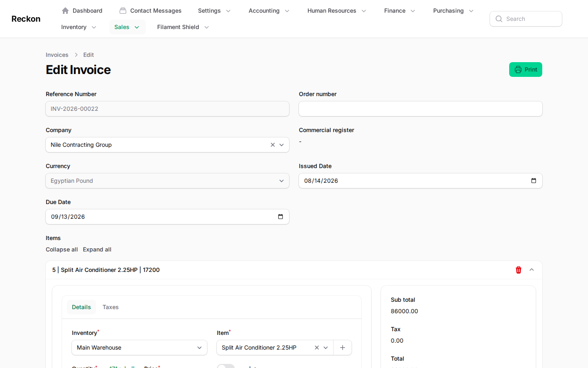
Task: Open the Egyptian Pound currency dropdown
Action: coord(167,181)
